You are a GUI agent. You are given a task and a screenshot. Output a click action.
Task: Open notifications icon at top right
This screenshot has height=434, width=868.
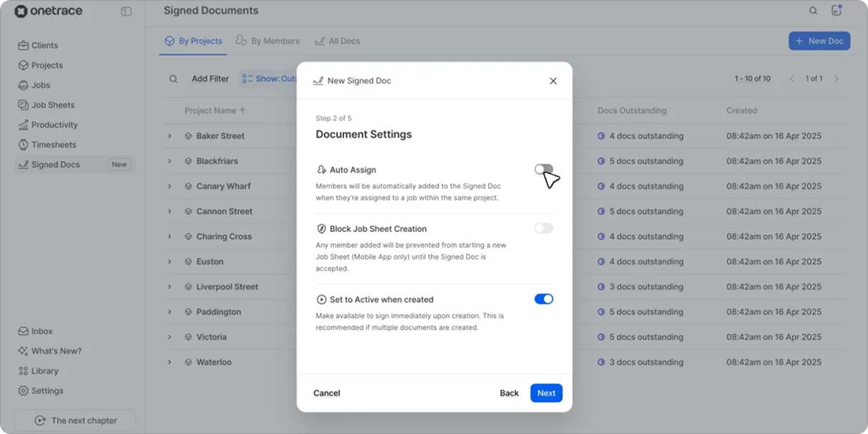[x=836, y=11]
